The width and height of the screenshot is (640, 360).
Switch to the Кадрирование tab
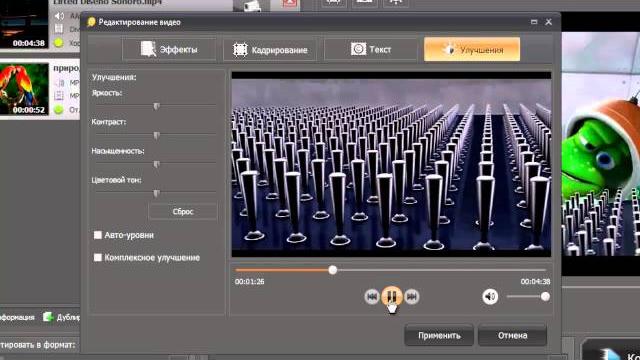[270, 50]
